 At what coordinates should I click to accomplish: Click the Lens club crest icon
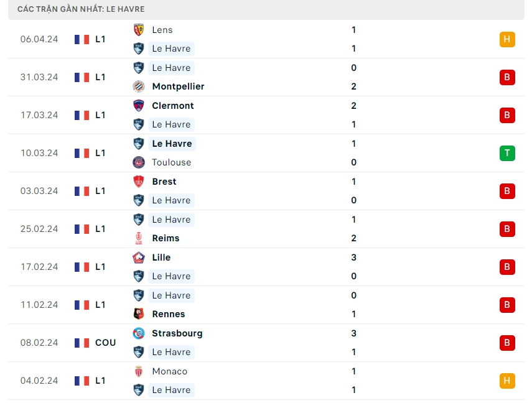pos(139,30)
